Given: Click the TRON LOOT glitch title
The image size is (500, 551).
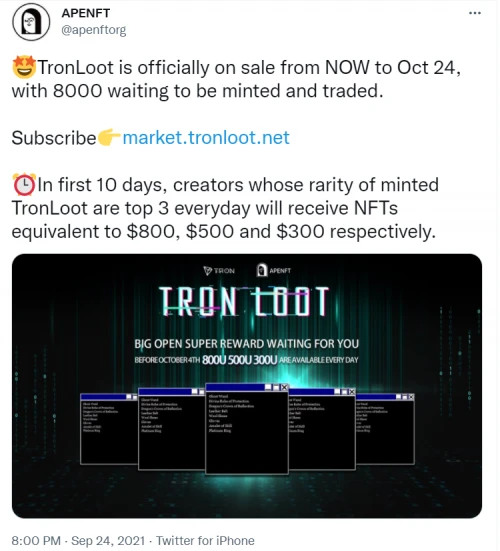Looking at the screenshot, I should click(244, 301).
